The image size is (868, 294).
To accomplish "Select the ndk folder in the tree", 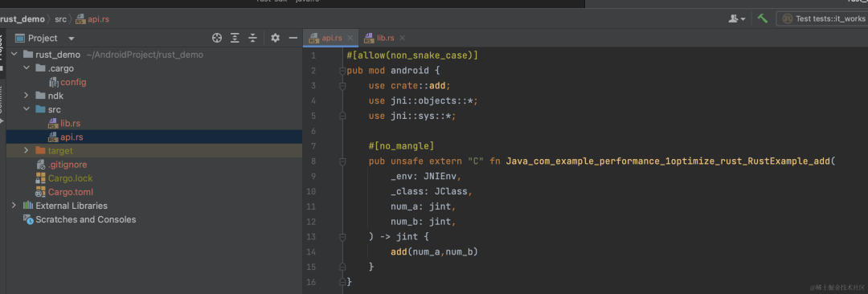I will click(x=154, y=96).
